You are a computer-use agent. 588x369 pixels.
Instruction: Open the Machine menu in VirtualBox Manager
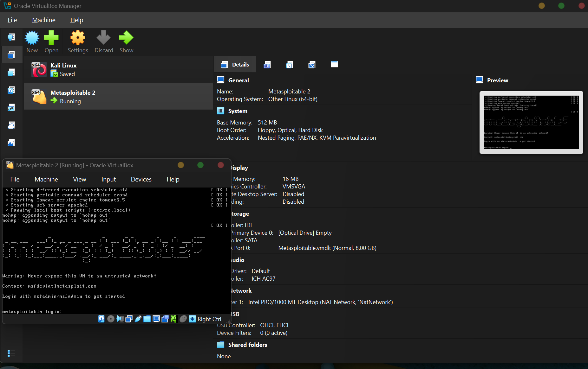click(44, 20)
